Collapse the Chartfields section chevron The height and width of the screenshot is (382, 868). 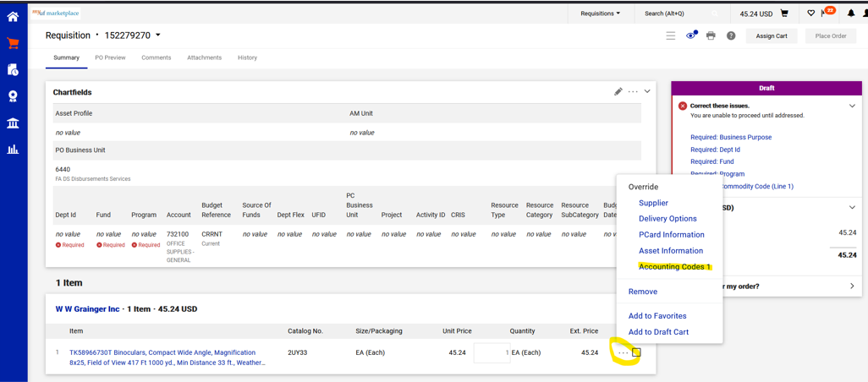pos(647,91)
